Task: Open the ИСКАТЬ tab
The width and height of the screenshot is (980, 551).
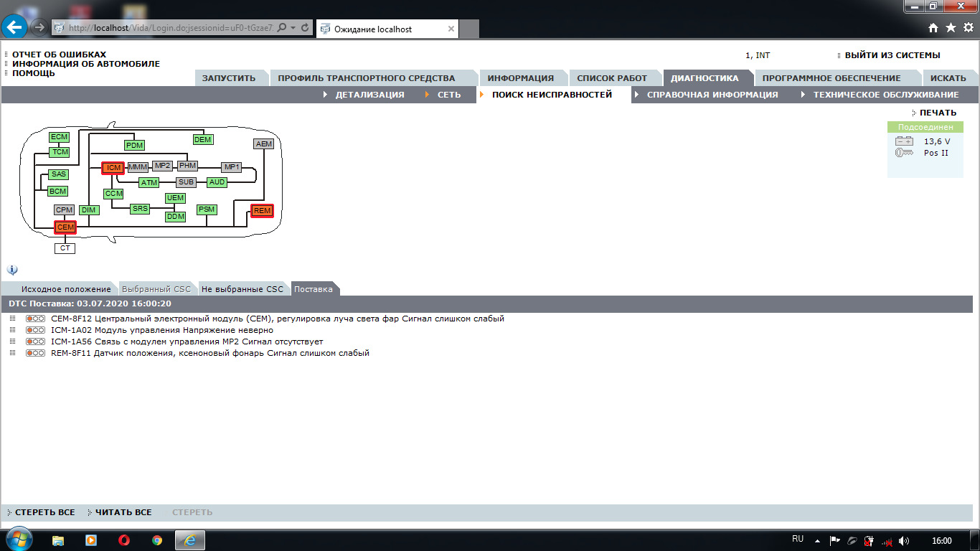Action: pos(948,78)
